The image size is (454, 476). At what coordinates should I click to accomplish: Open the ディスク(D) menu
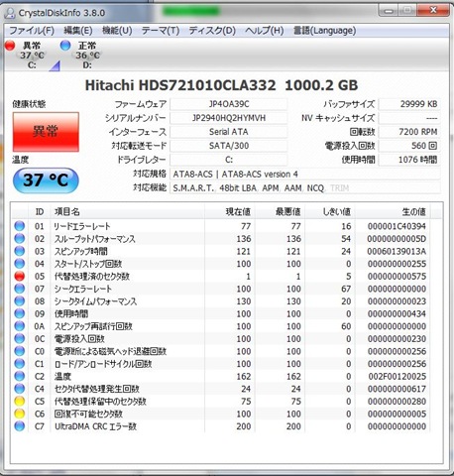coord(212,31)
